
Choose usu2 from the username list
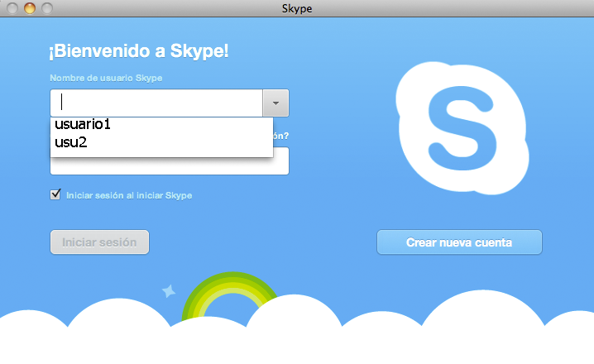point(162,142)
